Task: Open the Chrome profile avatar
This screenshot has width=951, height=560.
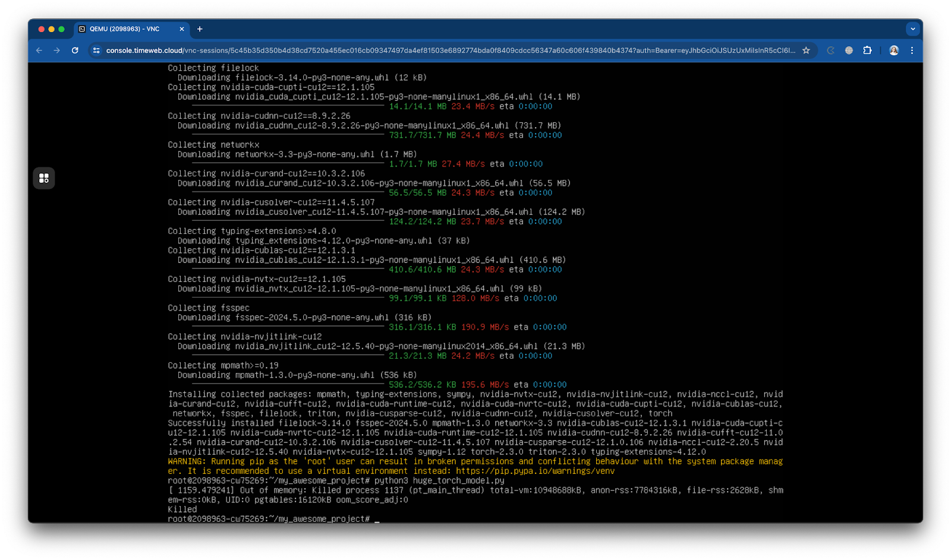Action: coord(894,50)
